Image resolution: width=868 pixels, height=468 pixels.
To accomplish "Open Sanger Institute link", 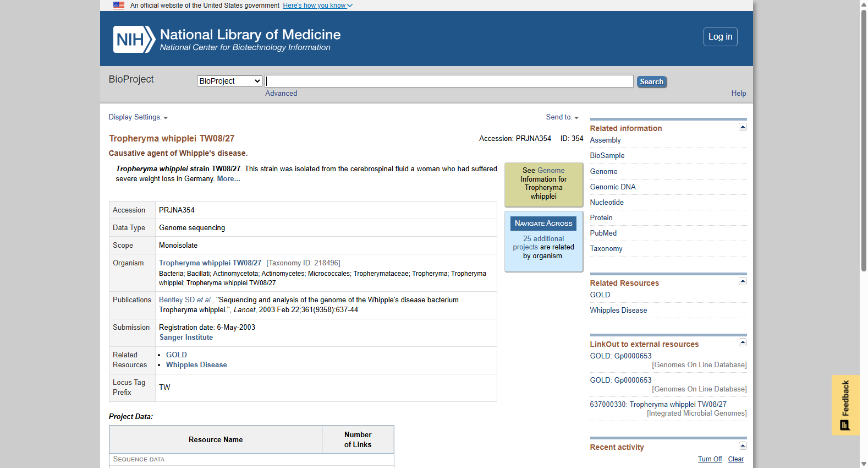I will pyautogui.click(x=186, y=338).
